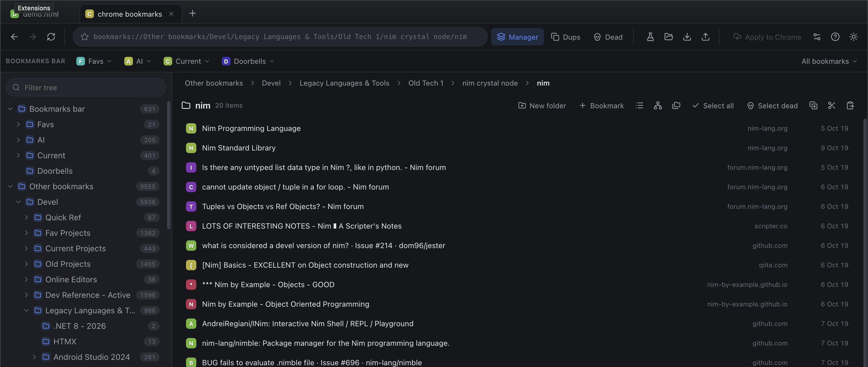This screenshot has width=868, height=367.
Task: Click the asterisk favicon of Nim by Example Objects
Action: coord(191,285)
